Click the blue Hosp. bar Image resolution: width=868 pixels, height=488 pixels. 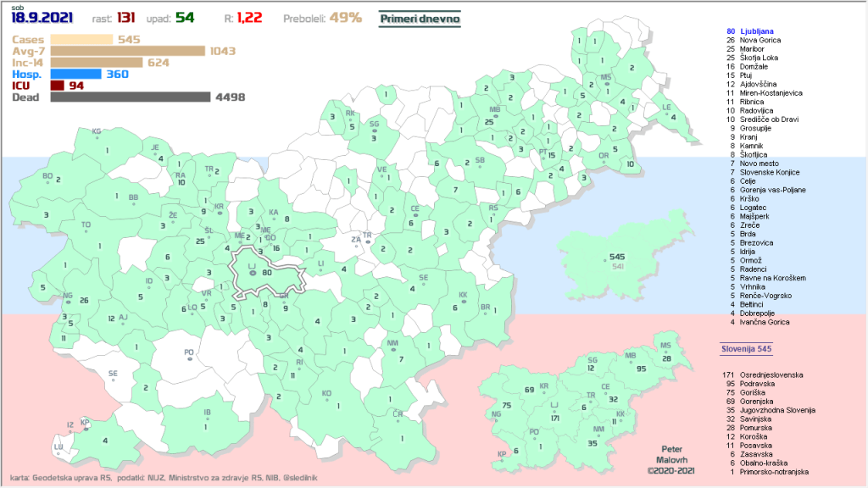point(75,74)
